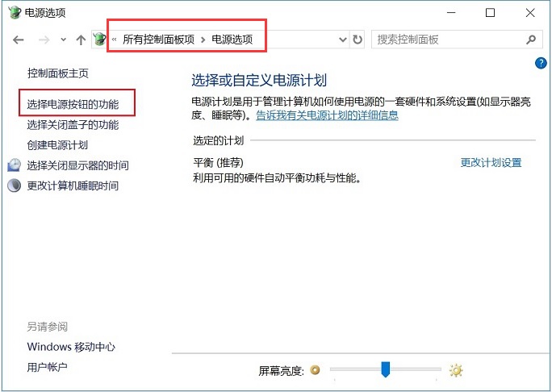Screen dimensions: 552x392
Task: Go up one level with up arrow
Action: click(80, 40)
